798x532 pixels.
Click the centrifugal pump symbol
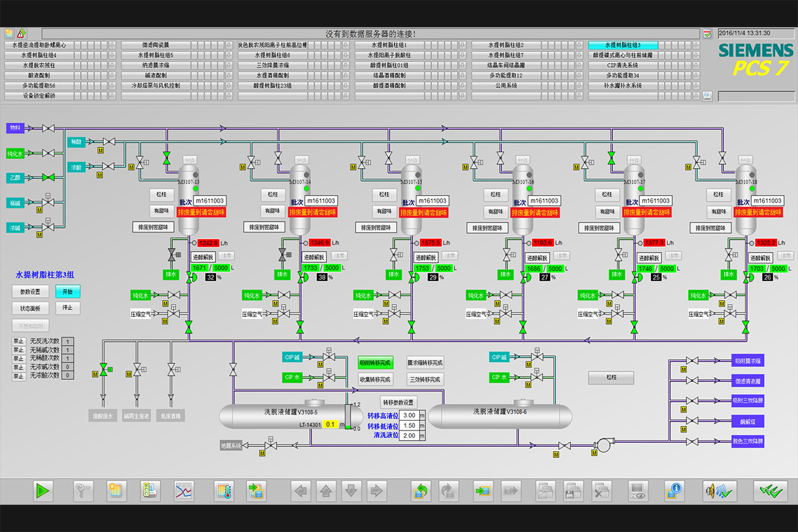click(603, 444)
